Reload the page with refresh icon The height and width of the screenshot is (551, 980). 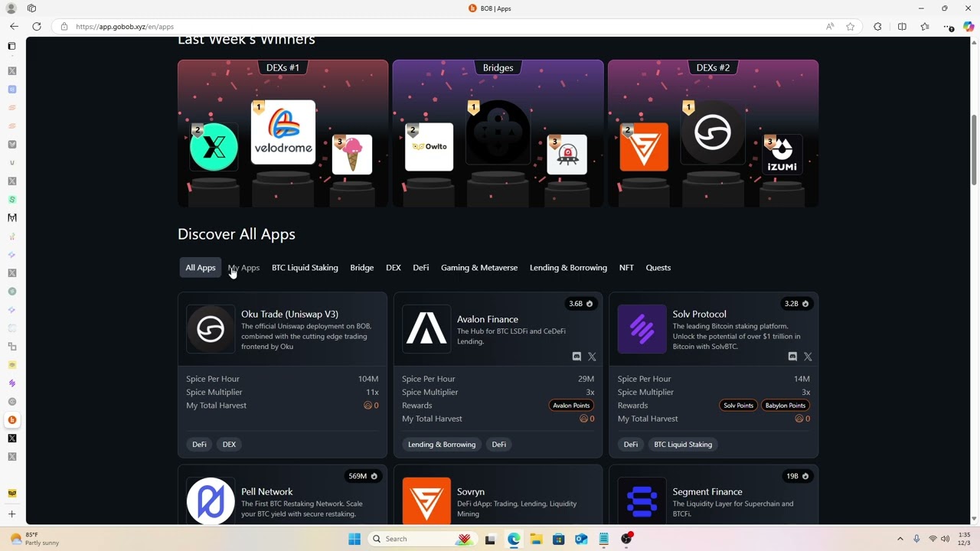point(37,26)
